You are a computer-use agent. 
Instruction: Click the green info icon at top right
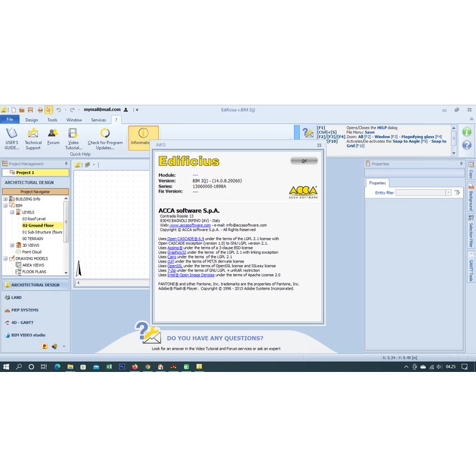tap(466, 132)
